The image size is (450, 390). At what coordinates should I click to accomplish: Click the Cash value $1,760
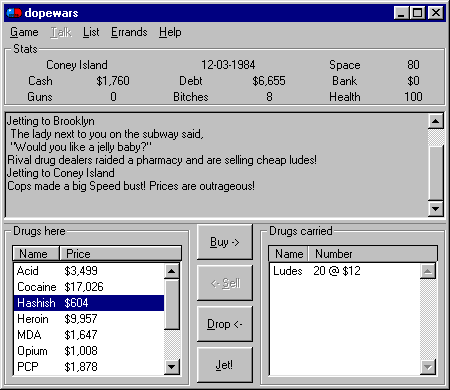113,81
